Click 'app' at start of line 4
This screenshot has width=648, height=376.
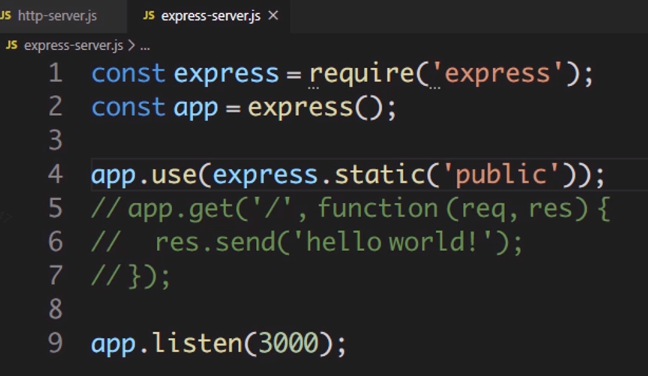113,176
